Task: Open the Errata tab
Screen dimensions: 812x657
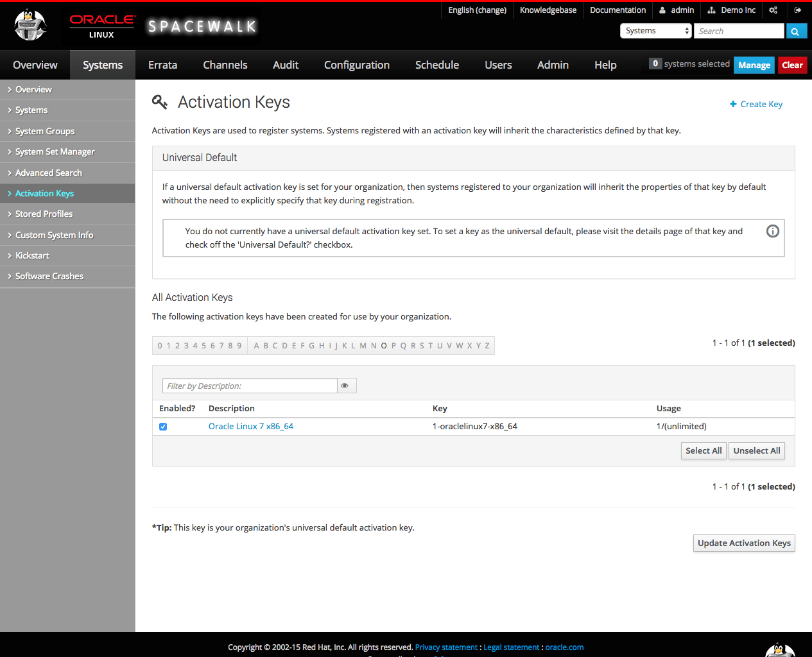Action: tap(162, 65)
